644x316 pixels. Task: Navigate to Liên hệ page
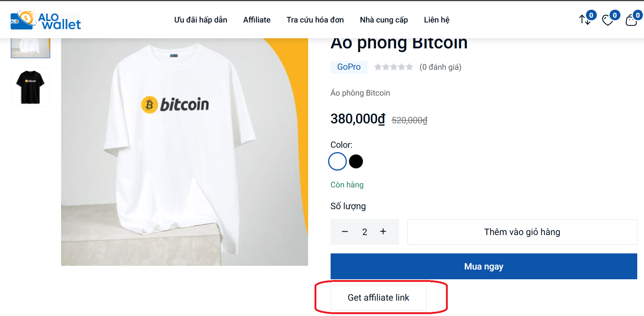click(437, 20)
